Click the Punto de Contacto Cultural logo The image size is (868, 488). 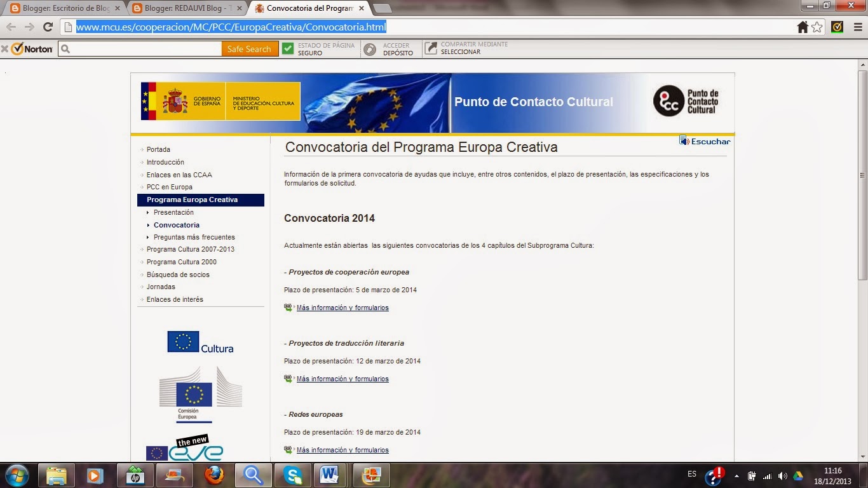686,101
